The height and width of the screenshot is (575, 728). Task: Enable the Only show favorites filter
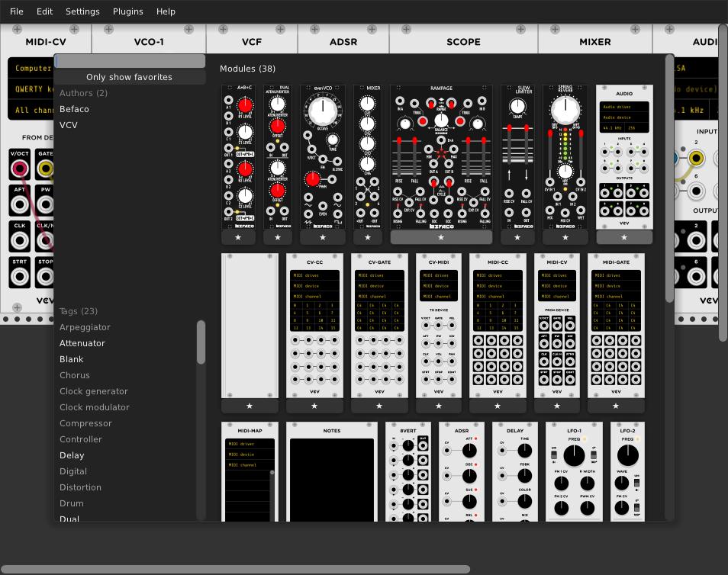click(130, 77)
